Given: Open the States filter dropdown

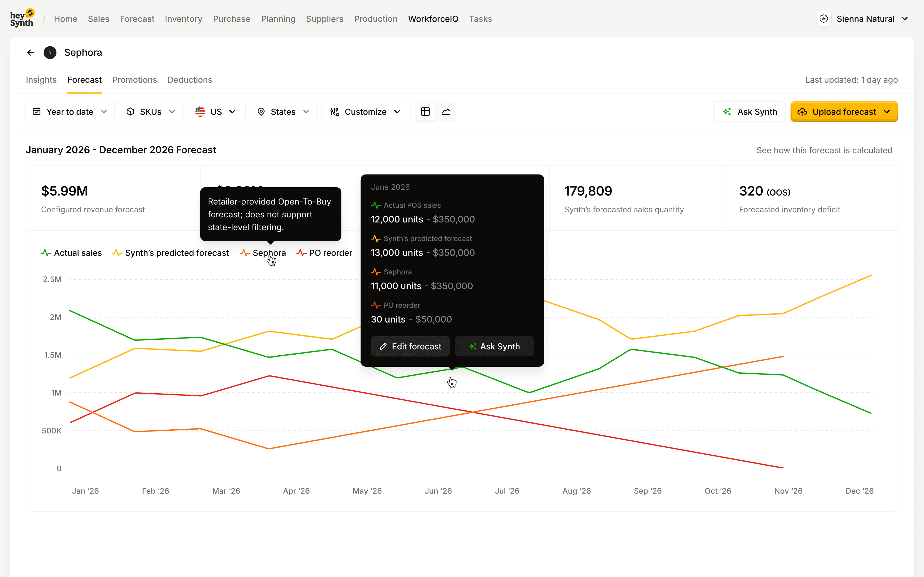Looking at the screenshot, I should click(283, 112).
